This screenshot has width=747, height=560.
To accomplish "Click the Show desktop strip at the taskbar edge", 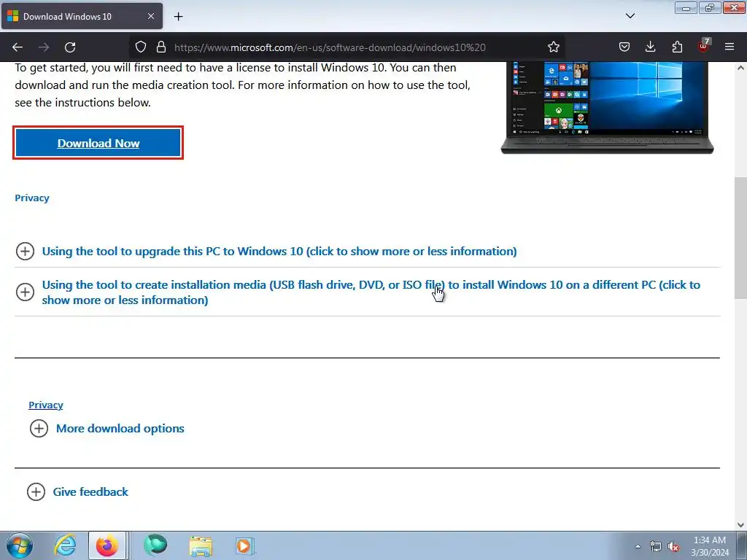I will tap(742, 545).
